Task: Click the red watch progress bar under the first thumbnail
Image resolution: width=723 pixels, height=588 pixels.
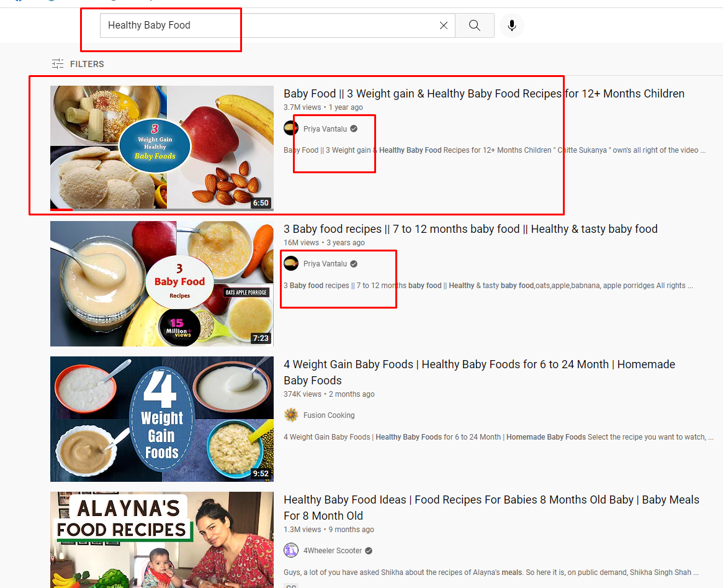Action: 61,209
